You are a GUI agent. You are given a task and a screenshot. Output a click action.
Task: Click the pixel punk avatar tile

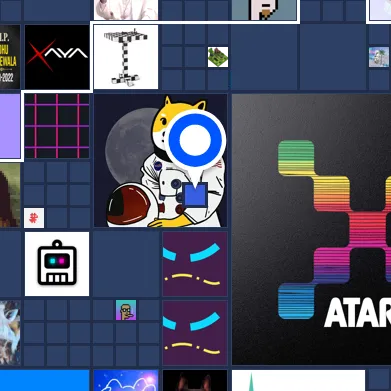(x=264, y=10)
